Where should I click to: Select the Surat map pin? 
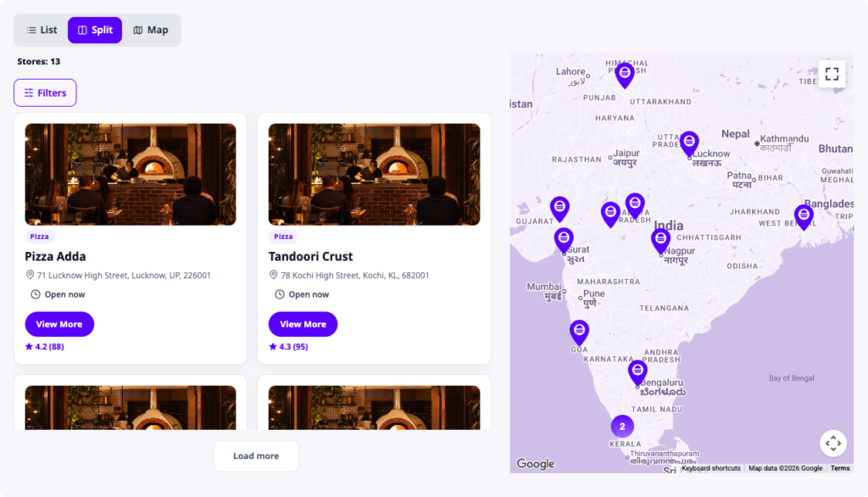(564, 241)
